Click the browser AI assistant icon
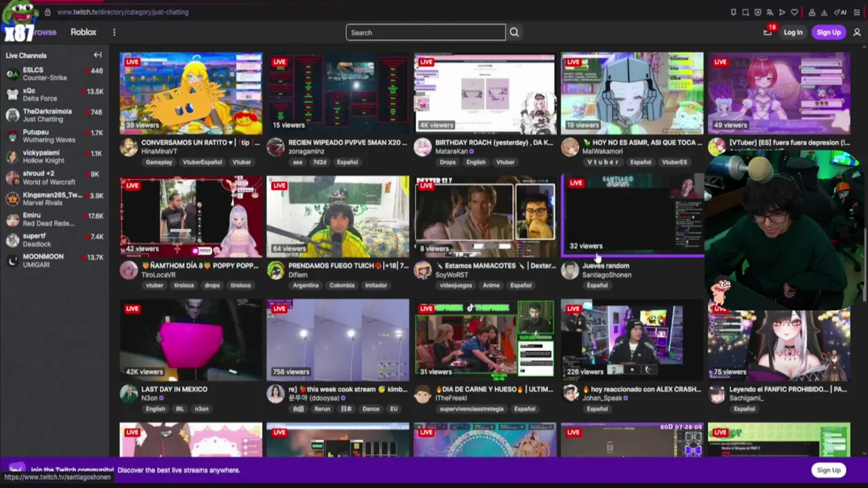Viewport: 868px width, 488px height. pos(841,12)
